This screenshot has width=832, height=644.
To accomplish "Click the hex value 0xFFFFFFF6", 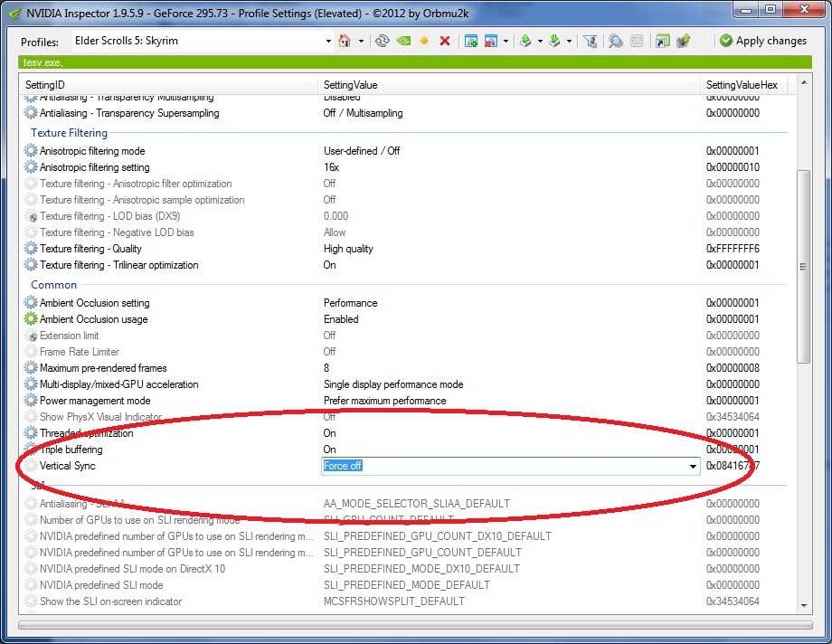I will pos(733,249).
